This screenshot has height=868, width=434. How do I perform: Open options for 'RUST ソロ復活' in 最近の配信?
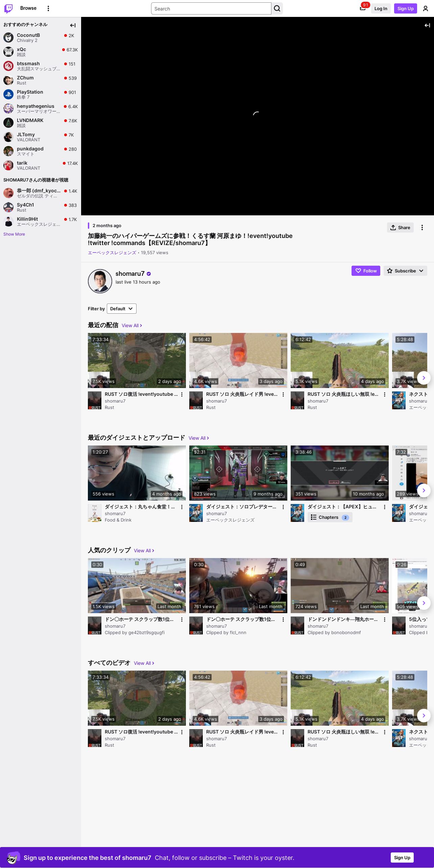coord(182,394)
